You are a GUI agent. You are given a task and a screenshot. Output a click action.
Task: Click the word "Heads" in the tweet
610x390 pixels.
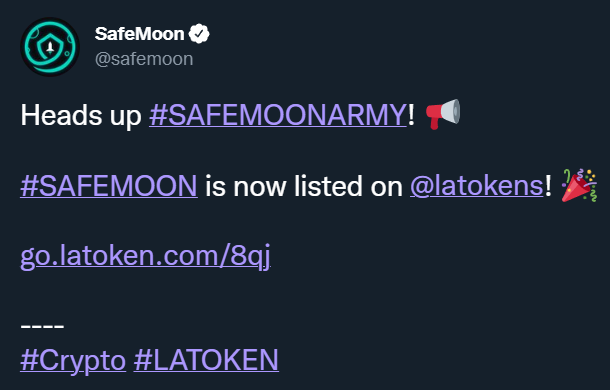pyautogui.click(x=61, y=115)
